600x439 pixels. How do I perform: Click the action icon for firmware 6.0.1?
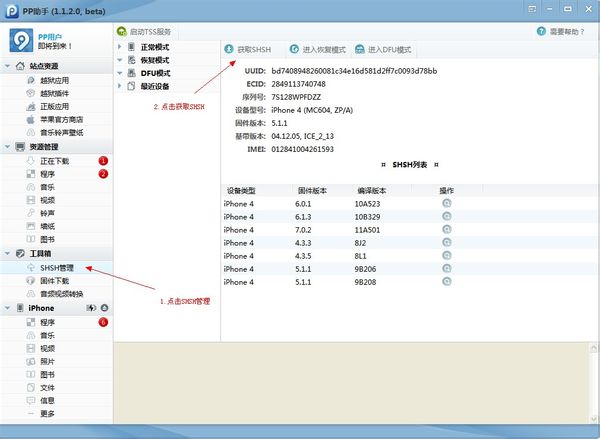tap(446, 203)
